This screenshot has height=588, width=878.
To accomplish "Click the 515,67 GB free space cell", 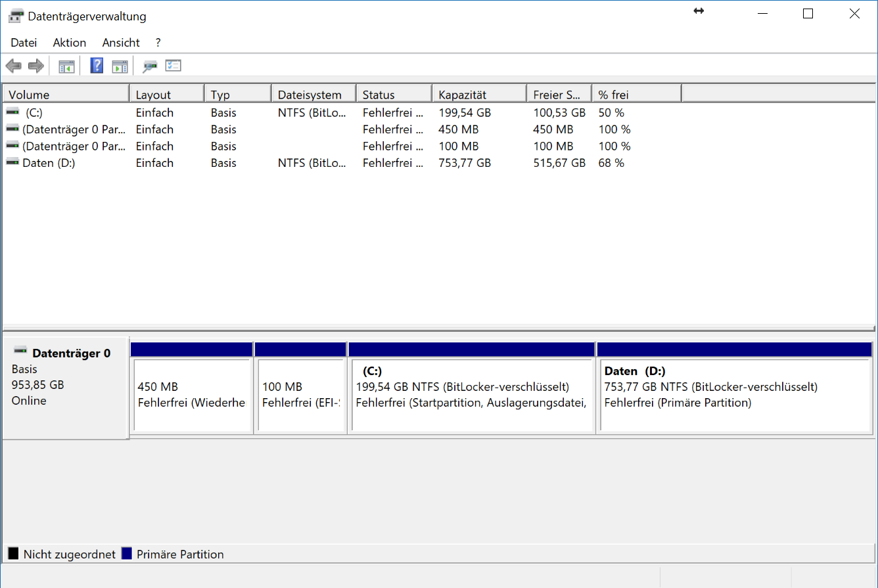I will [559, 163].
